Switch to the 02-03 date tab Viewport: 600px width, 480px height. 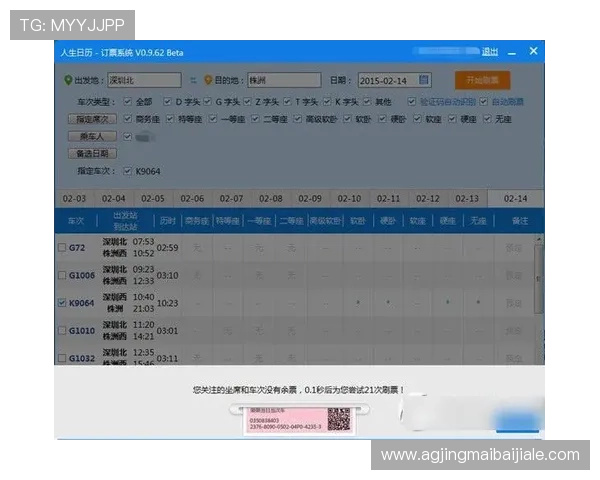click(74, 199)
